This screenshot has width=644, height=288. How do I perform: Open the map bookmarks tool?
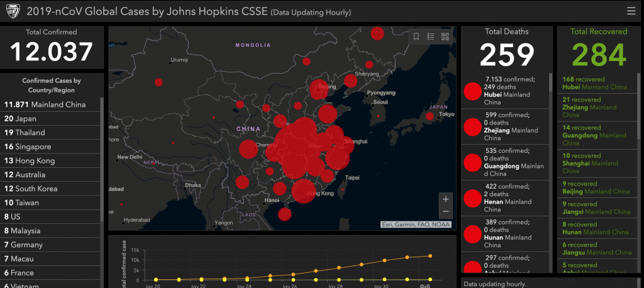click(416, 36)
